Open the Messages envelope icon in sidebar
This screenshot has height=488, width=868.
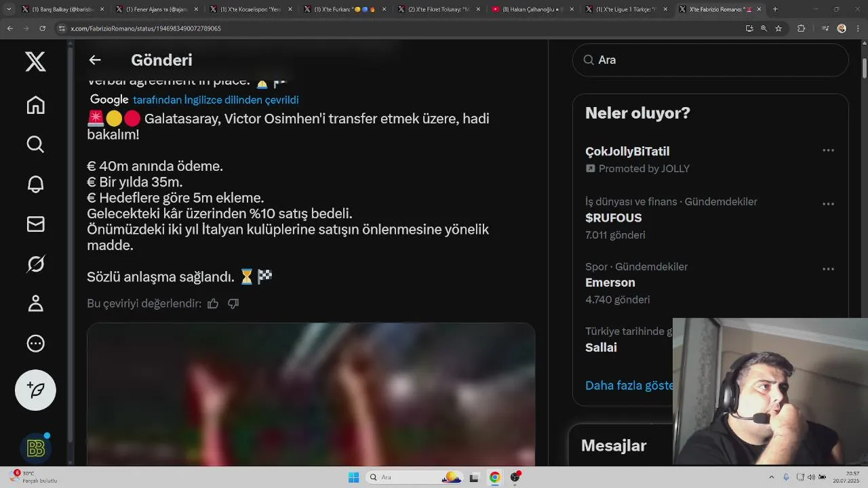pos(35,224)
